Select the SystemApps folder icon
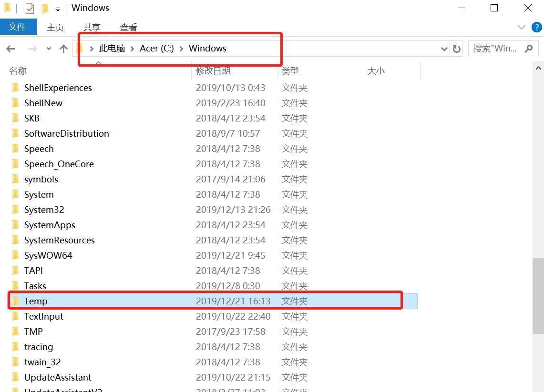This screenshot has height=392, width=544. [15, 225]
